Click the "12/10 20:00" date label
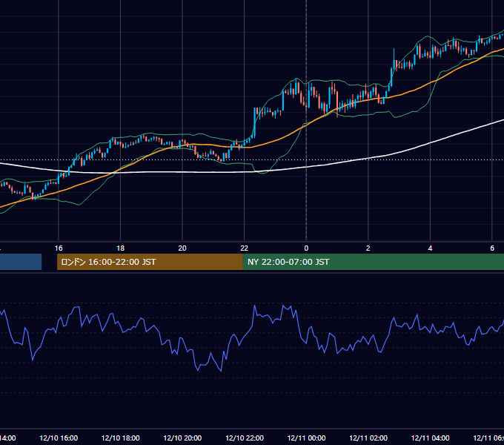This screenshot has height=445, width=504. tap(182, 438)
